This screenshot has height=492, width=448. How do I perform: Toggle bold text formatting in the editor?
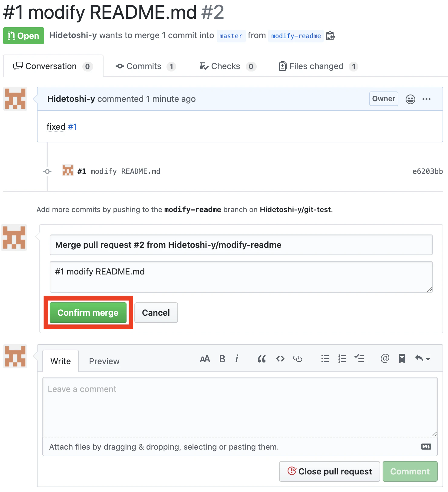tap(222, 359)
